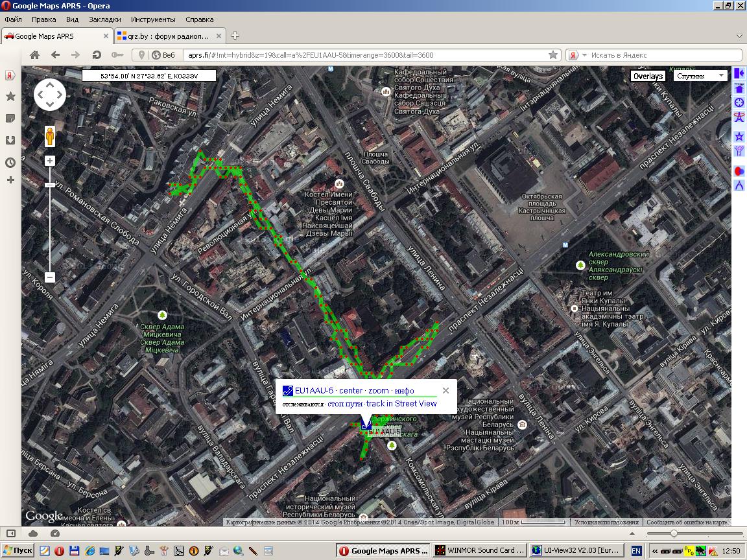Click the red-blue circles icon in sidebar

[x=739, y=170]
